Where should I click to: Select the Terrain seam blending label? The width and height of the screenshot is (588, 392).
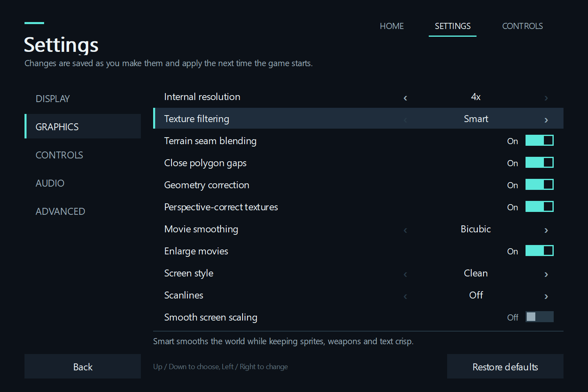(210, 141)
